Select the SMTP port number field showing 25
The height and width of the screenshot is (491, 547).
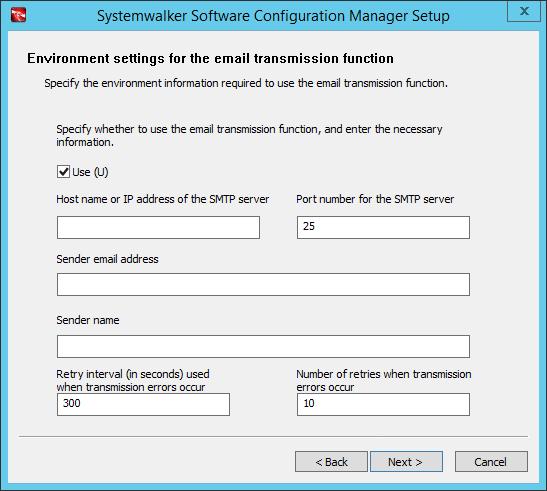pos(383,228)
